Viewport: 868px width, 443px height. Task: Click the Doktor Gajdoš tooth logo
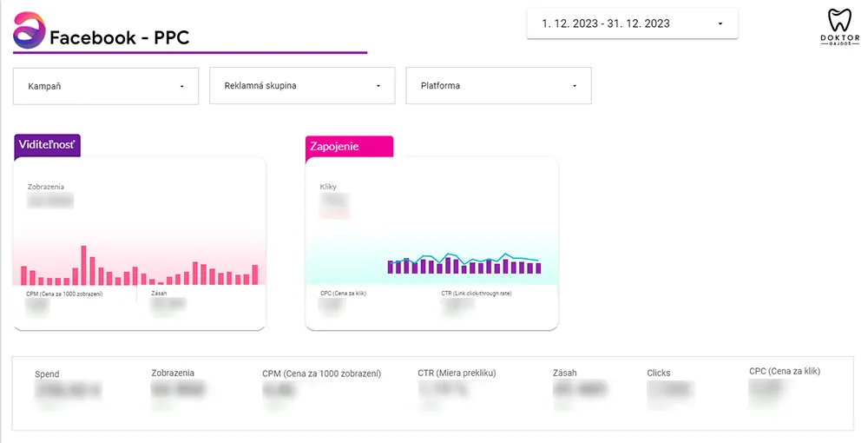click(x=839, y=26)
